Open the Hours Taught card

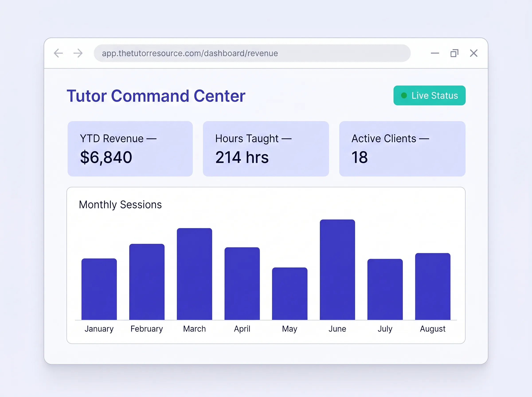[x=266, y=149]
